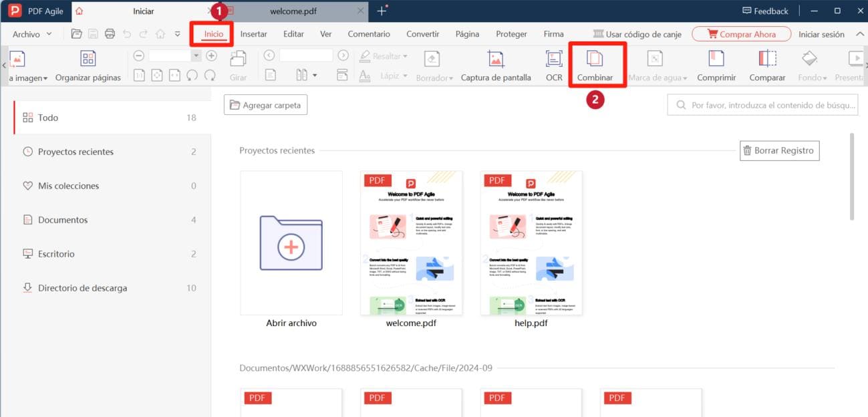Open the Página ribbon tab
Viewport: 868px width, 417px height.
point(467,34)
